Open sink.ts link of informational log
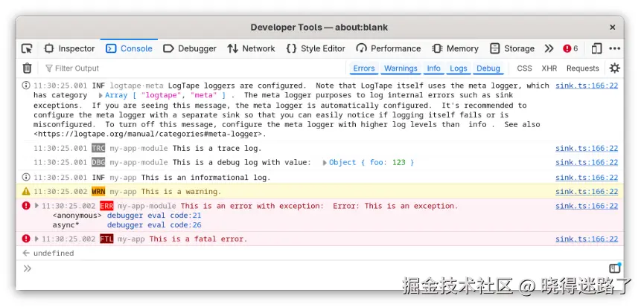Image resolution: width=644 pixels, height=307 pixels. (x=587, y=178)
